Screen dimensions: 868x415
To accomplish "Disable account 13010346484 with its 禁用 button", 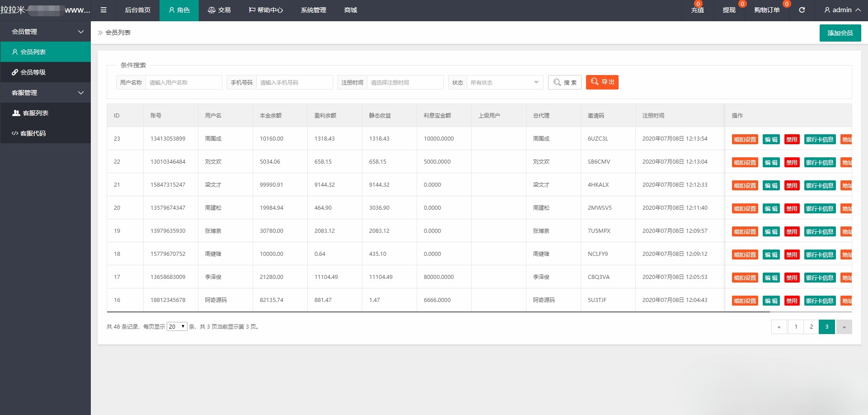I will pos(792,162).
